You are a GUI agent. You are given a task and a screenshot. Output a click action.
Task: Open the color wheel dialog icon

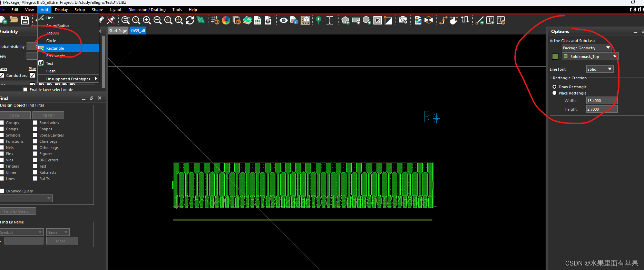(226, 20)
